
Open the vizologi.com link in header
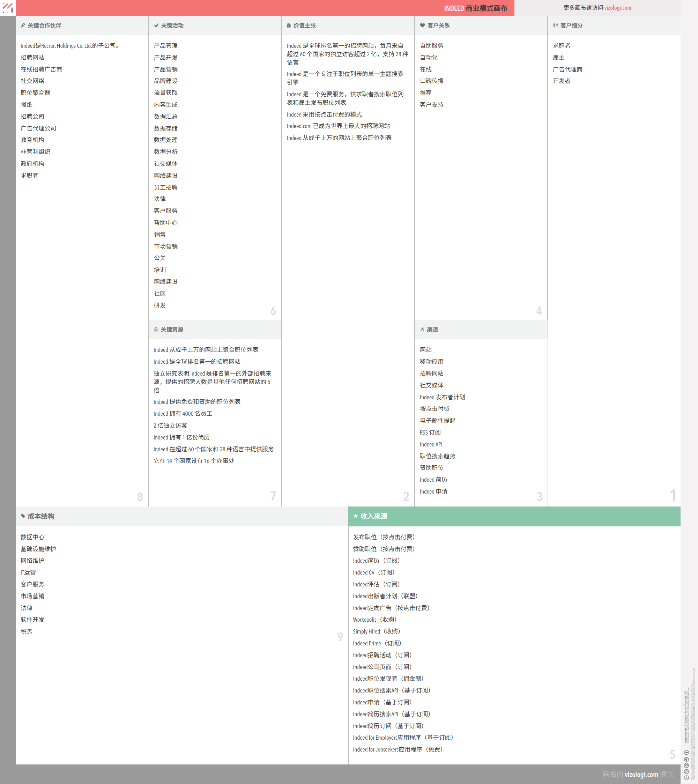pos(617,8)
